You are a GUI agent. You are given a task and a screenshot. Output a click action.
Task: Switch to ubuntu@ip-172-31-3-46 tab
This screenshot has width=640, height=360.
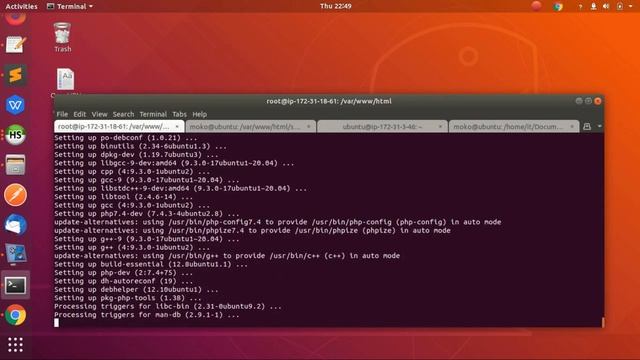click(382, 127)
